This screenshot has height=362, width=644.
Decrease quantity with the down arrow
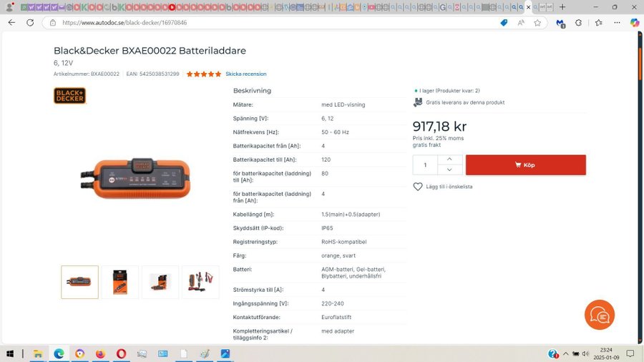[x=449, y=170]
